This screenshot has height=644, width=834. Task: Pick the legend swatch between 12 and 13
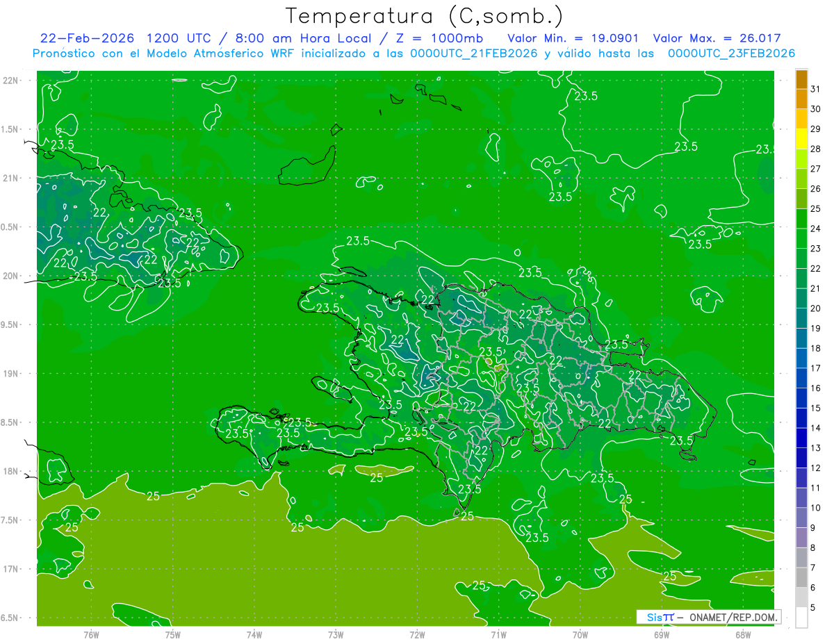tap(801, 458)
